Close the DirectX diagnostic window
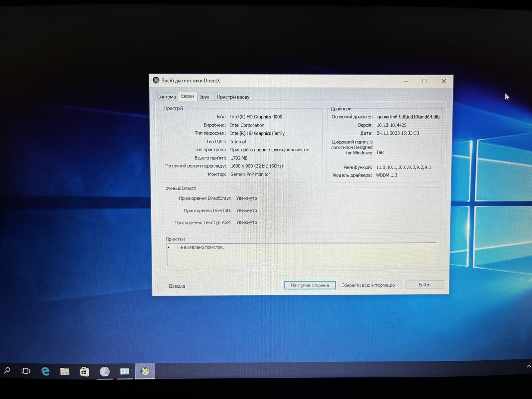Screen dimensions: 532x399 point(443,81)
